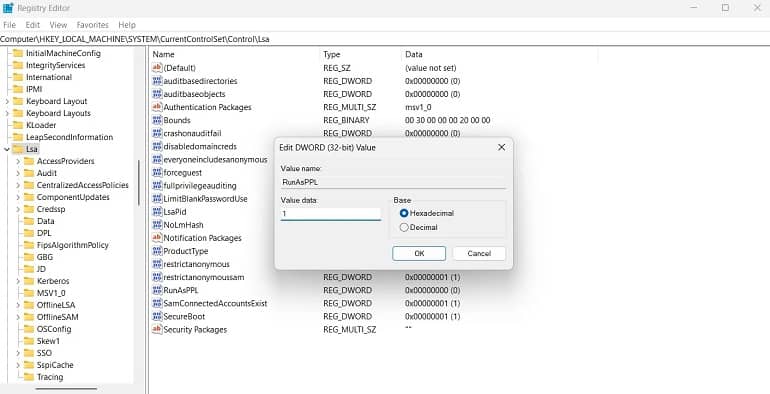Cancel the Edit DWORD dialog
The width and height of the screenshot is (770, 394).
coord(479,253)
